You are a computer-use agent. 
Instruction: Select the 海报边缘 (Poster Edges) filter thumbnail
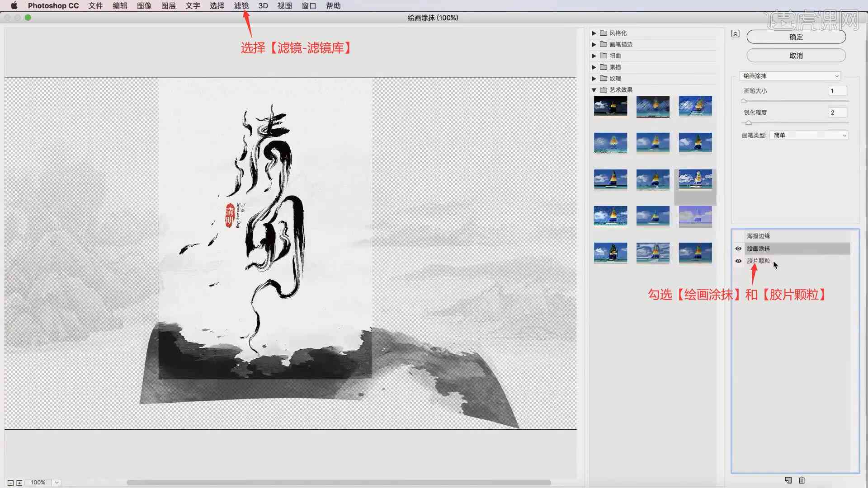(610, 180)
